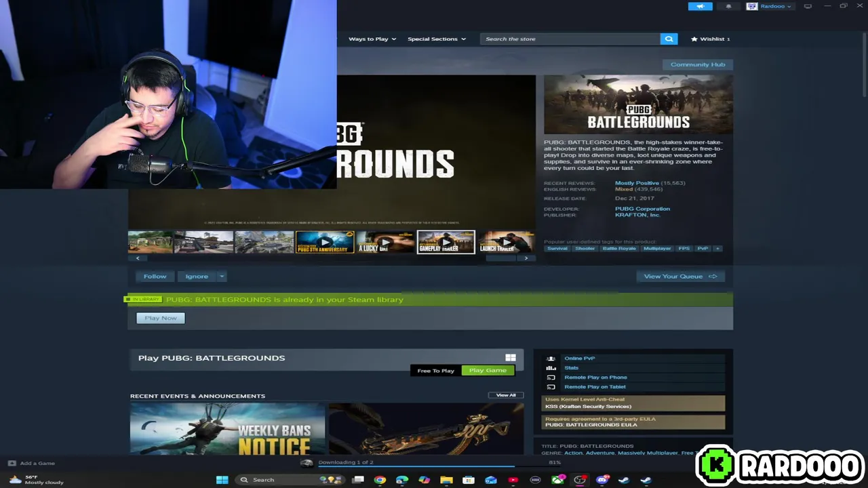Open the Online PvP feature link

579,359
